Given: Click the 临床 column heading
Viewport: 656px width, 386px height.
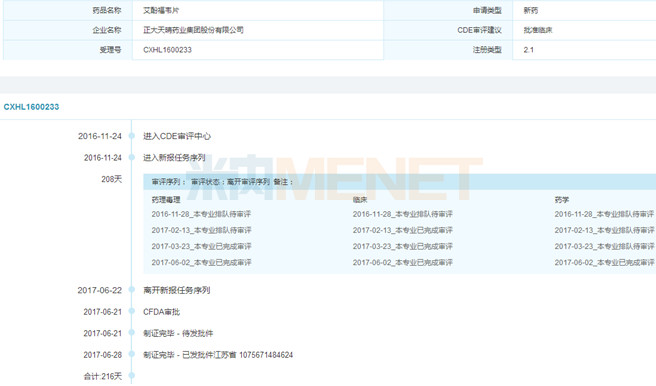Looking at the screenshot, I should click(360, 200).
